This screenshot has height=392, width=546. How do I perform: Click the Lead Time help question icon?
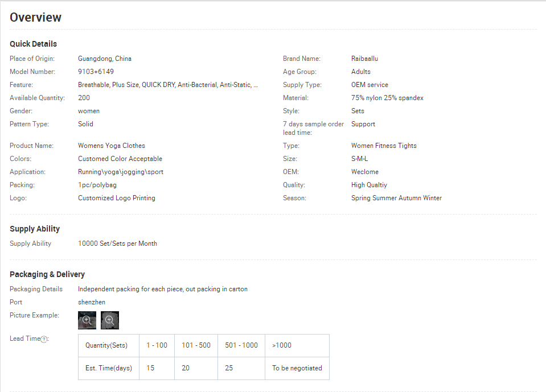pos(44,340)
